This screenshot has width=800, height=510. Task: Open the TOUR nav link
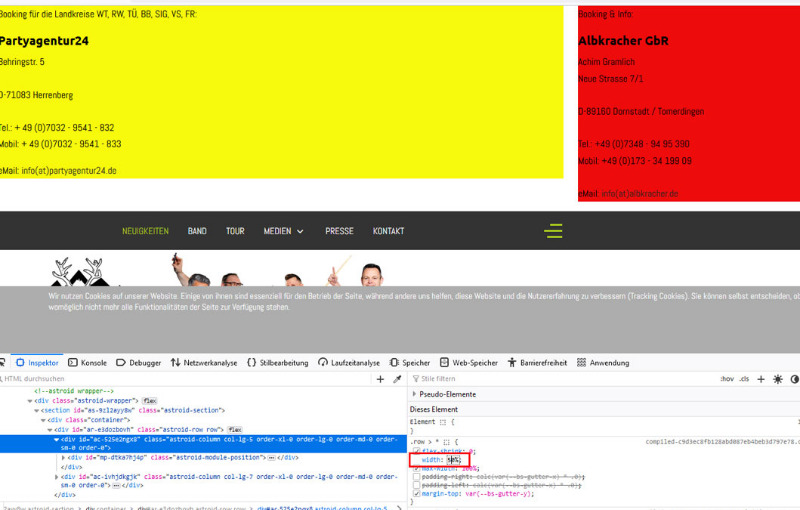(x=235, y=231)
